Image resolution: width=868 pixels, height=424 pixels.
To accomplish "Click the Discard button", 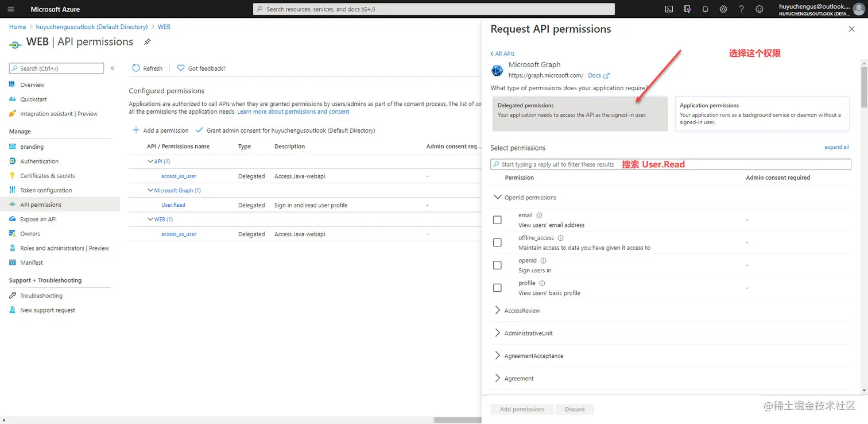I will pos(575,410).
